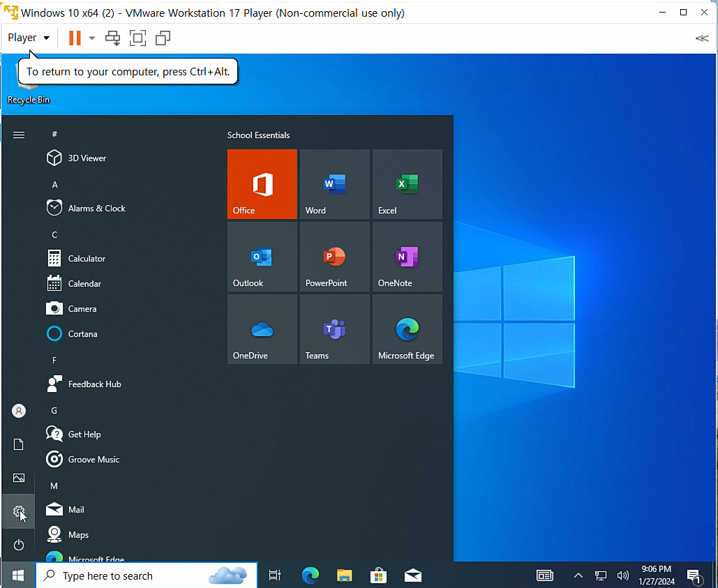Launch the PowerPoint tile
This screenshot has width=718, height=588.
335,257
